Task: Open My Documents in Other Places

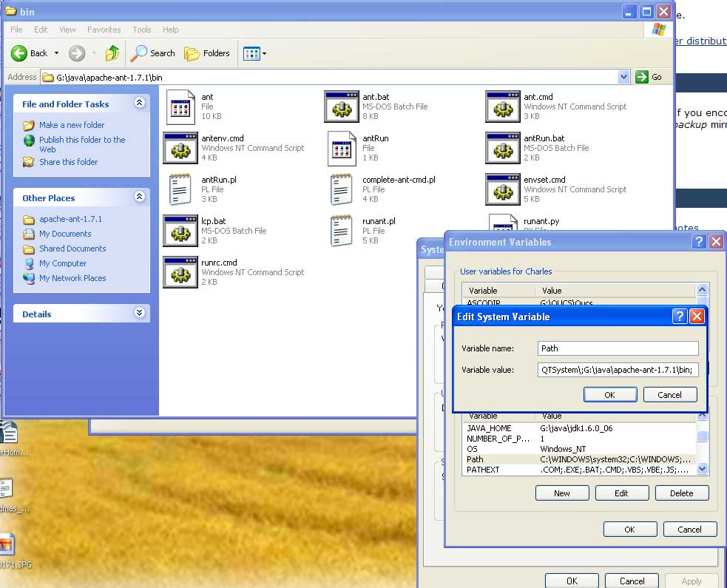Action: coord(65,234)
